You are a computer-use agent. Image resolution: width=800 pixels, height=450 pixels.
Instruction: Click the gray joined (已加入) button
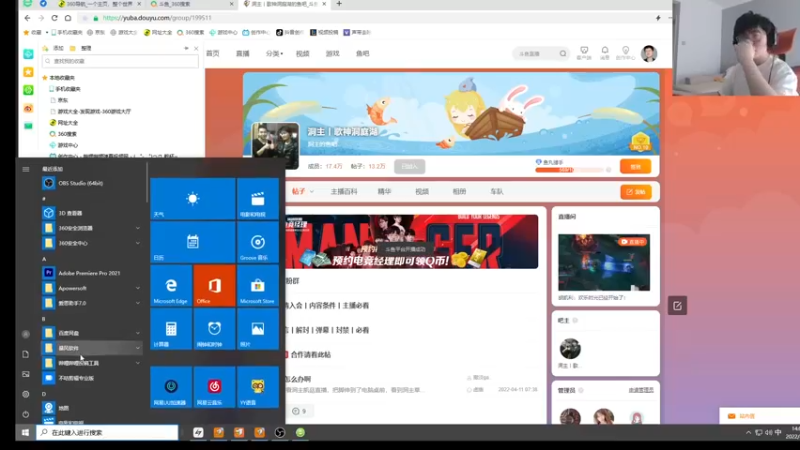click(x=409, y=166)
